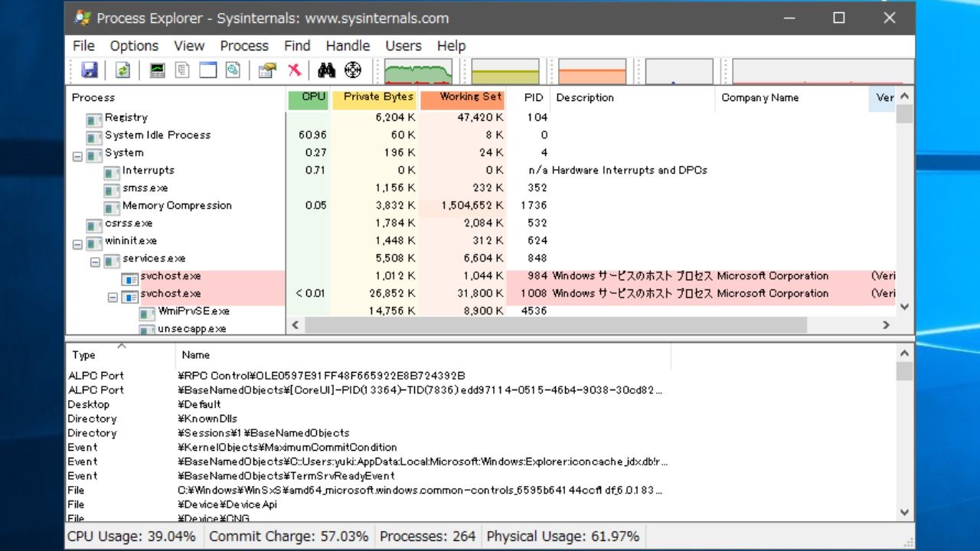Select the TermSrvReadyEvent handle row
980x551 pixels.
click(481, 476)
